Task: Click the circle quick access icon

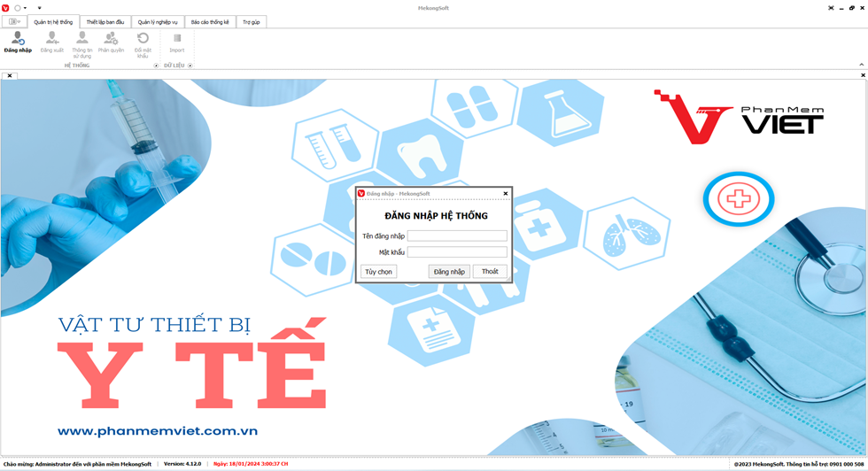Action: pyautogui.click(x=17, y=8)
